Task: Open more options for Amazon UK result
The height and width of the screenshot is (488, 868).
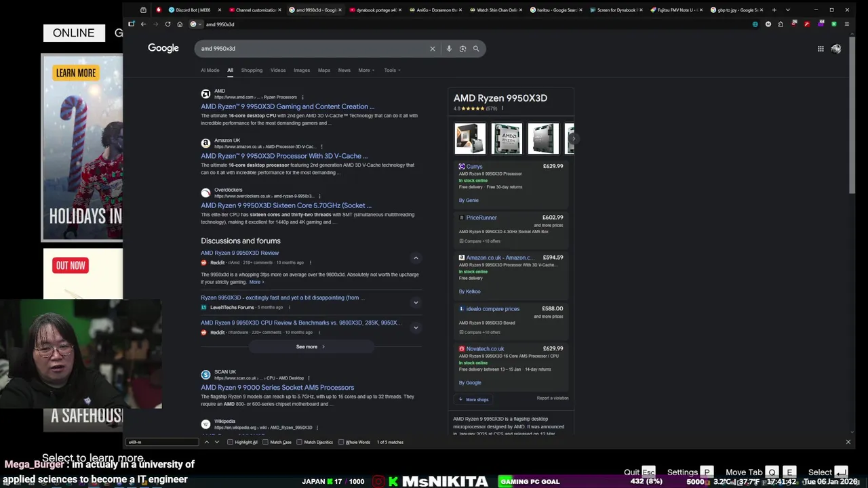Action: 321,146
